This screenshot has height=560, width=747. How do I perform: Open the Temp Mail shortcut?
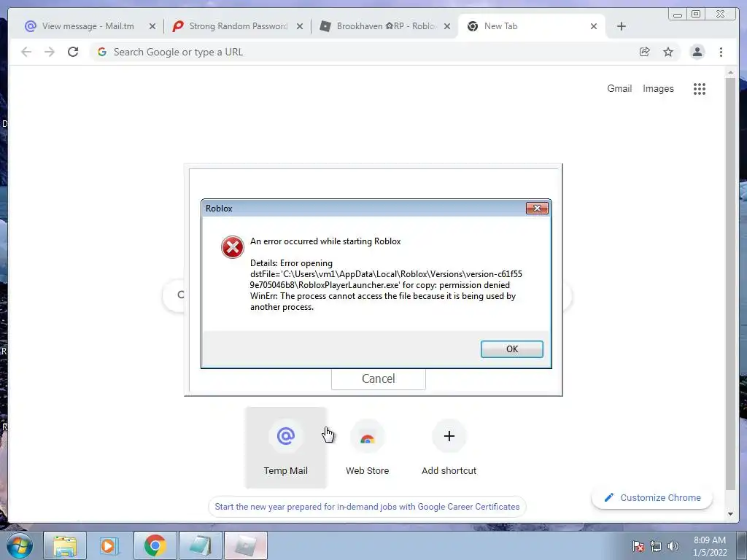point(286,448)
